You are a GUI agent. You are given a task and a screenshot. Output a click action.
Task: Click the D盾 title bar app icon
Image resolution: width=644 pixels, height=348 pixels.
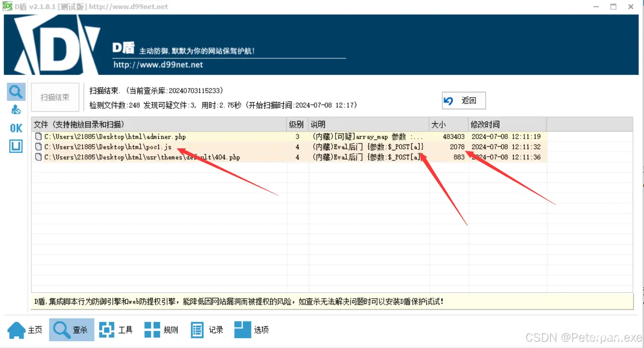click(x=7, y=6)
